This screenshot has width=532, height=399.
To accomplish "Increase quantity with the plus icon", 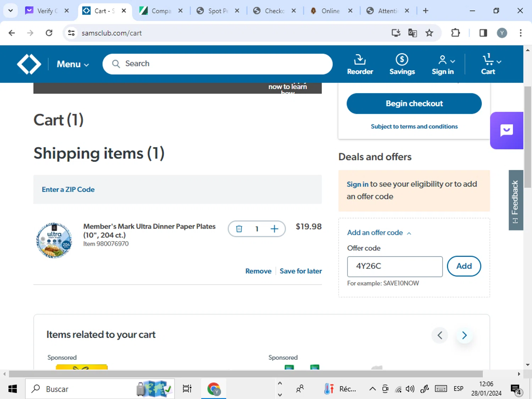I will coord(274,229).
